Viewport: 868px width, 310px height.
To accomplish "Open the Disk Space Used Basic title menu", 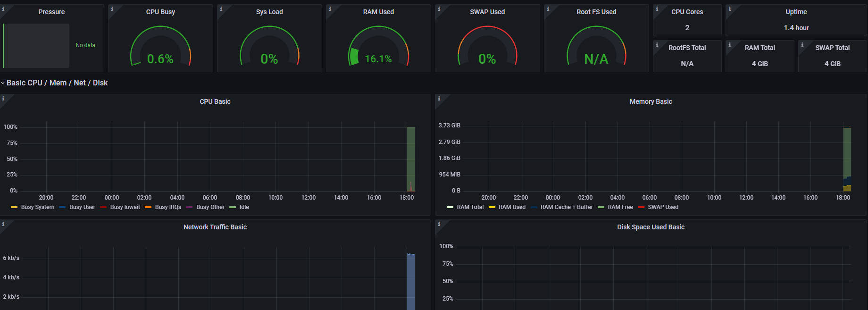I will click(x=651, y=227).
